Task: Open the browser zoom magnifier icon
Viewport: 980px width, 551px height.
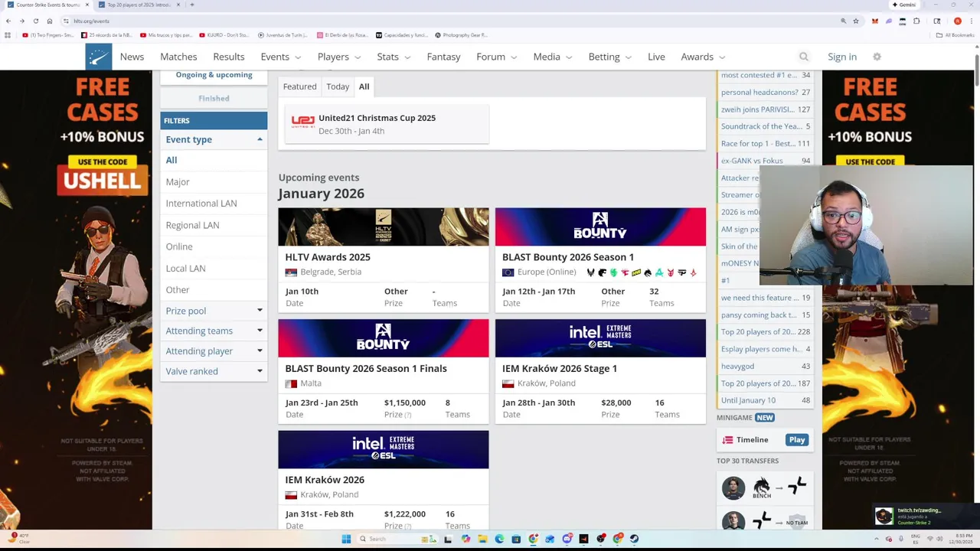Action: point(843,21)
